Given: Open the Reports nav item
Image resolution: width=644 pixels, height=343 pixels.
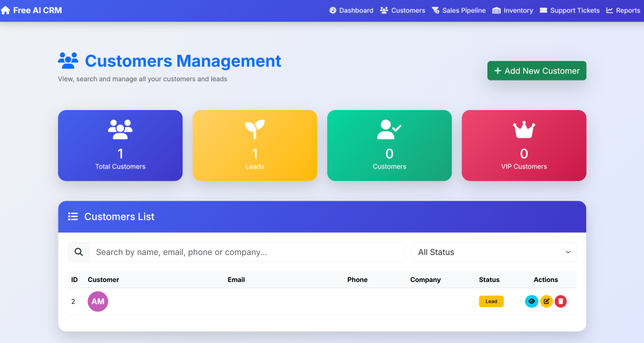Looking at the screenshot, I should (623, 10).
